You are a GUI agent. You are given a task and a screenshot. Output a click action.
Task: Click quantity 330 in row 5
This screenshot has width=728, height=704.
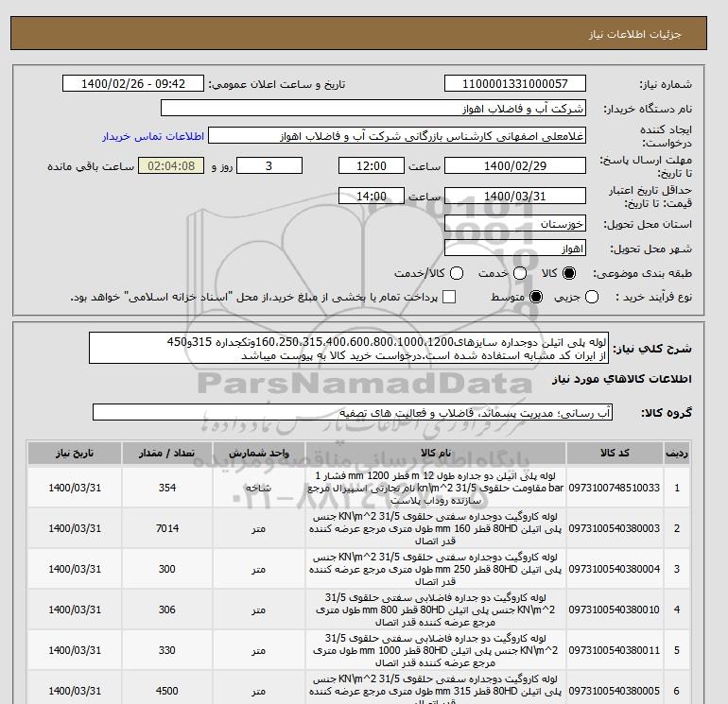coord(167,650)
